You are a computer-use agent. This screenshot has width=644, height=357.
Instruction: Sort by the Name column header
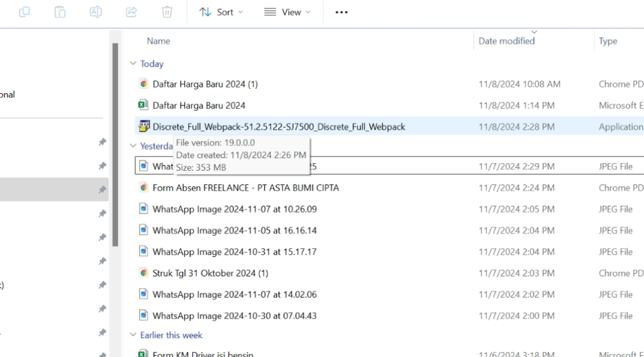[x=158, y=41]
